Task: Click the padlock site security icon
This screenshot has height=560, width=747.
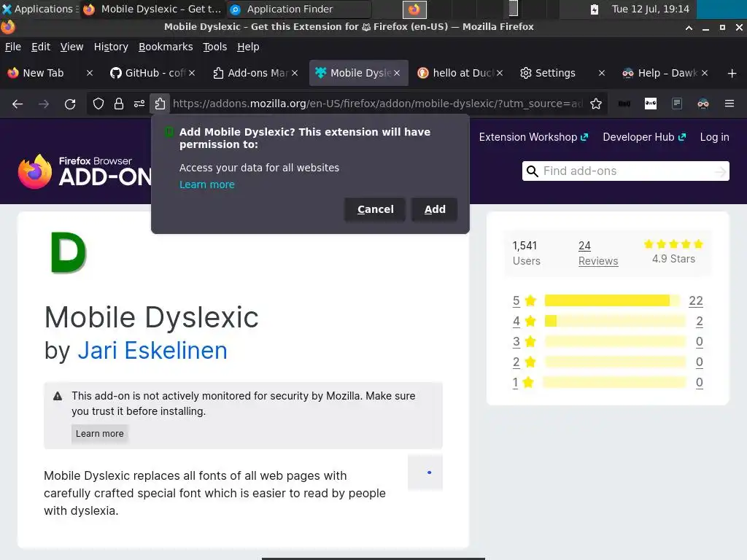Action: click(119, 104)
